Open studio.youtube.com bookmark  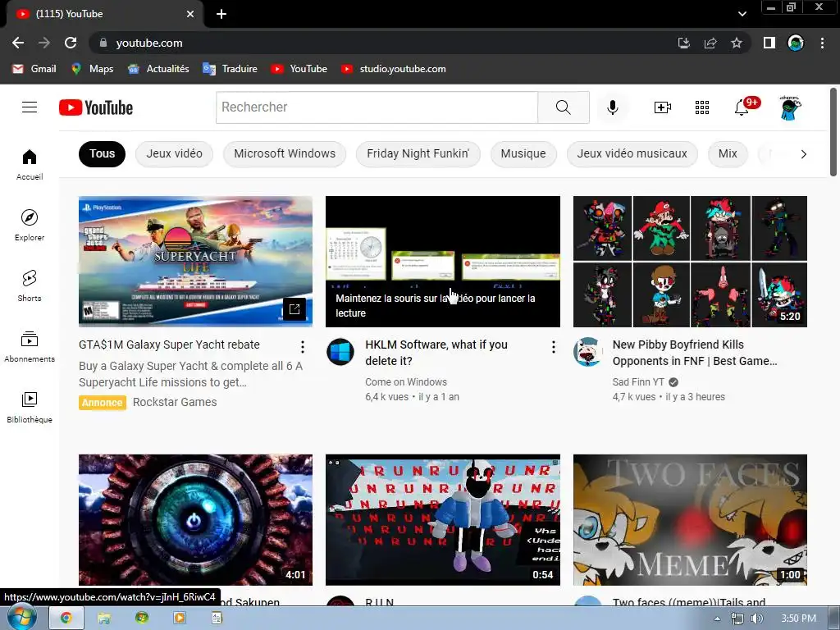[394, 69]
